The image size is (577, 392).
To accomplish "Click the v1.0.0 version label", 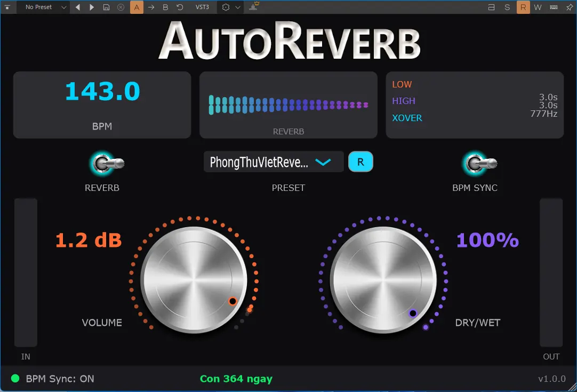I will click(552, 379).
